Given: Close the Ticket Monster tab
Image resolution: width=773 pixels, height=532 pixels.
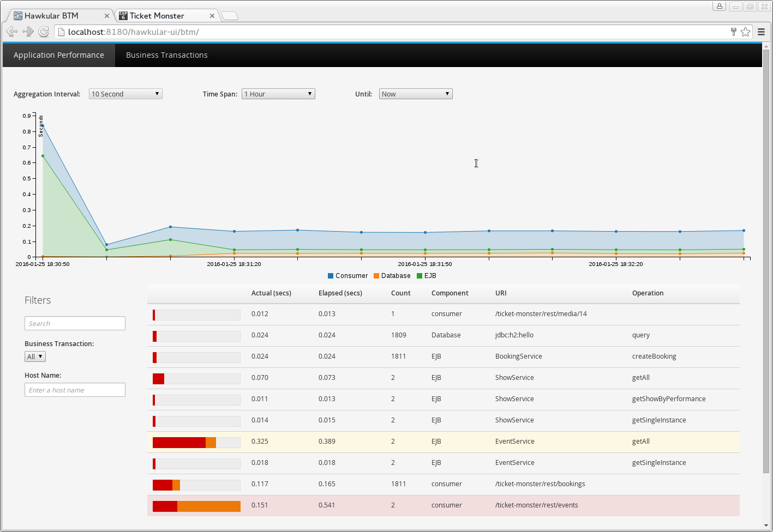Looking at the screenshot, I should [212, 16].
